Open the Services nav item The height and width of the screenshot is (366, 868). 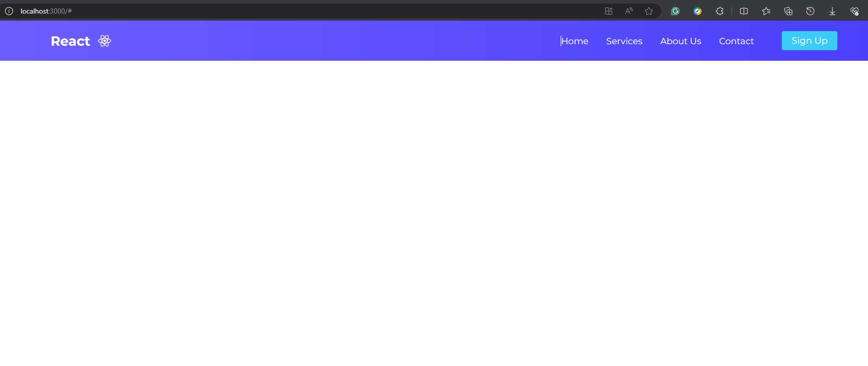(624, 41)
